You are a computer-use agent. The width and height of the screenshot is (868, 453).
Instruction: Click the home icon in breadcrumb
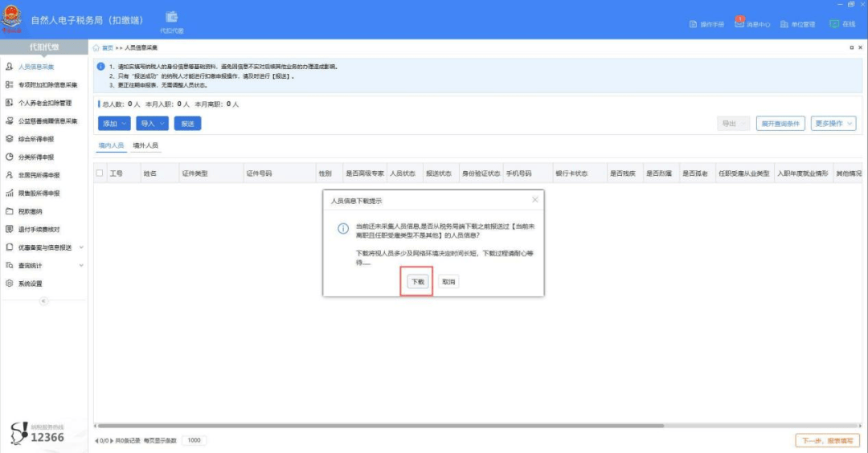(x=97, y=48)
